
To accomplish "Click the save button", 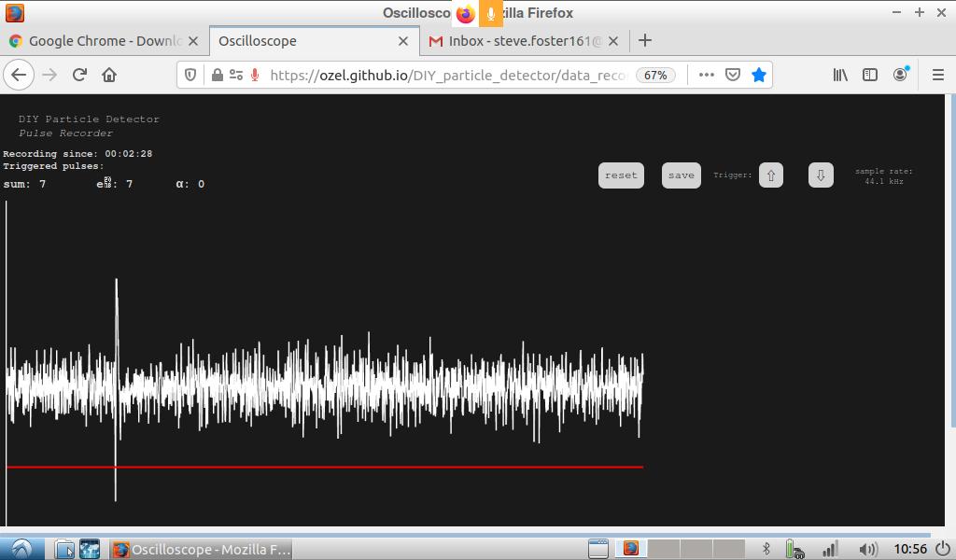I will point(682,175).
